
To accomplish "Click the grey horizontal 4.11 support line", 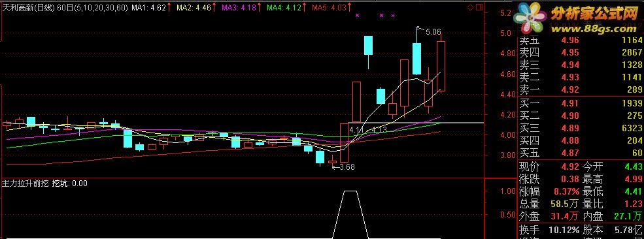I will [416, 123].
